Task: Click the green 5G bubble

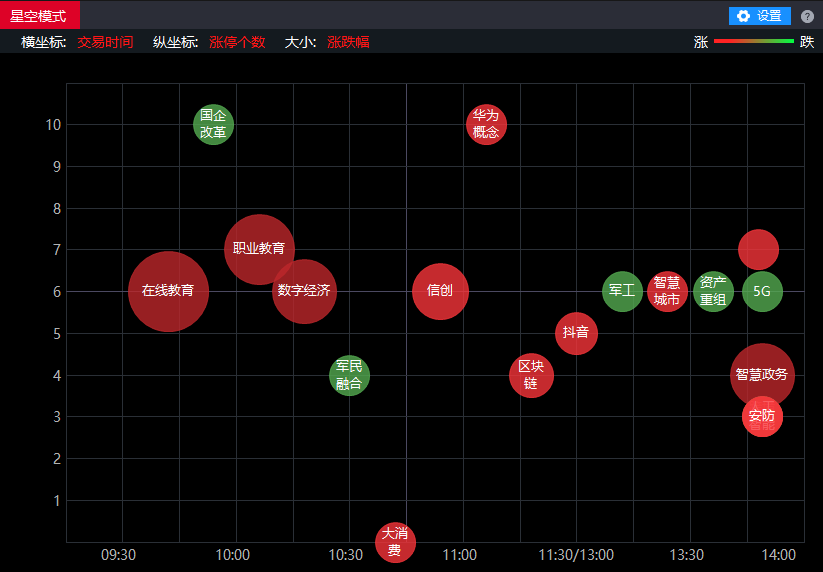Action: 762,291
